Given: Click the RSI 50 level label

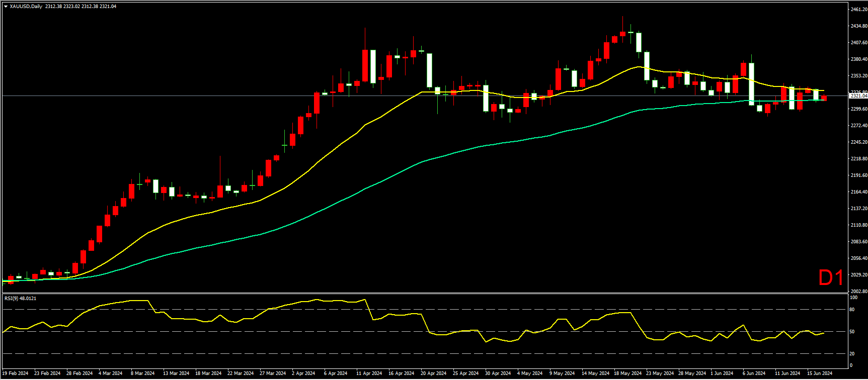Looking at the screenshot, I should [852, 332].
